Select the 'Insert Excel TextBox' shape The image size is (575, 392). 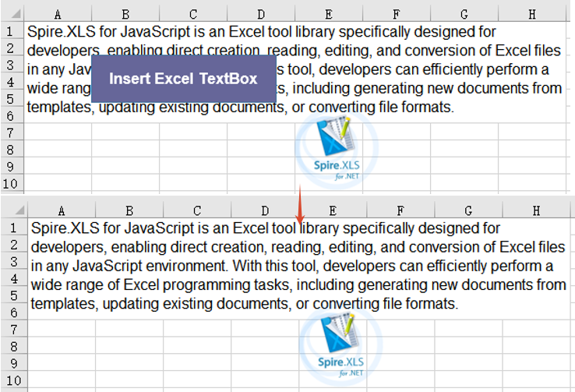coord(183,79)
